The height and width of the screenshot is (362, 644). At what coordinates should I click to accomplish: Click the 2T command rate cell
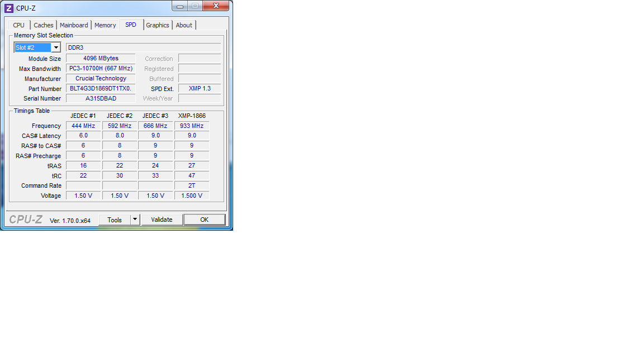tap(192, 185)
